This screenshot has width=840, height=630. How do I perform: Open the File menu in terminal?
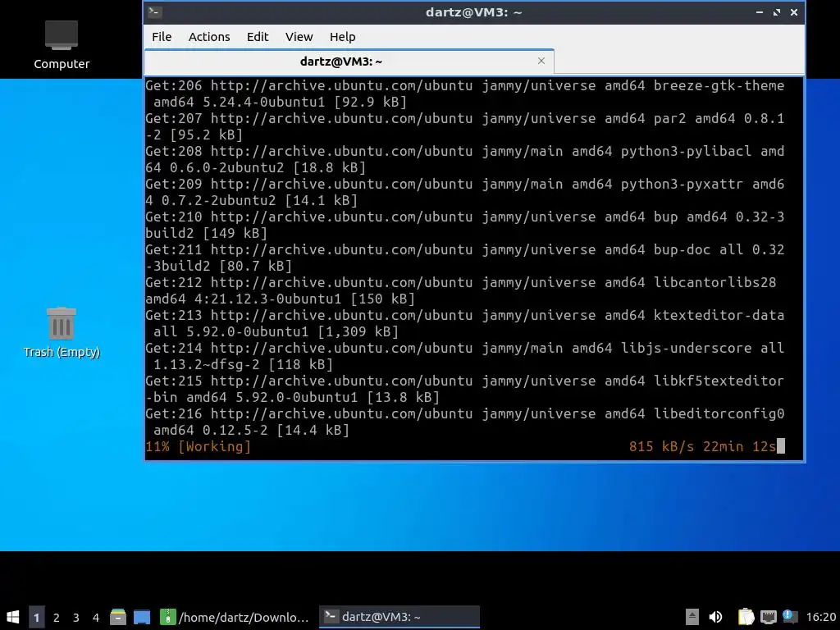click(162, 36)
